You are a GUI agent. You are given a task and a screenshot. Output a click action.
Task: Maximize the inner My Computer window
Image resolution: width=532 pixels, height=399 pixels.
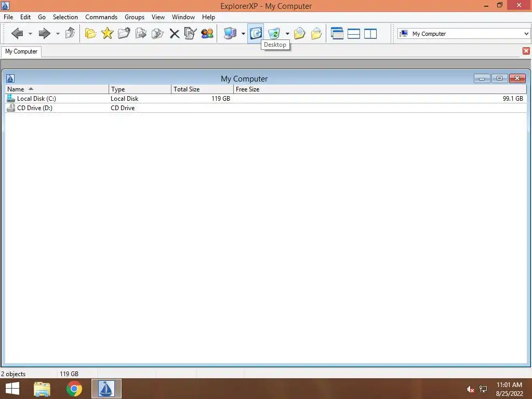[x=499, y=79]
